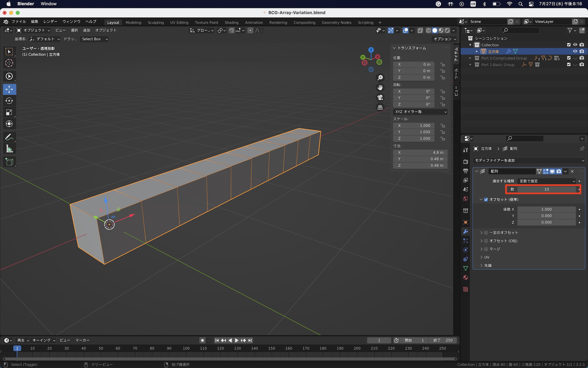
Task: Click the 数 count field showing 10
Action: pyautogui.click(x=546, y=189)
